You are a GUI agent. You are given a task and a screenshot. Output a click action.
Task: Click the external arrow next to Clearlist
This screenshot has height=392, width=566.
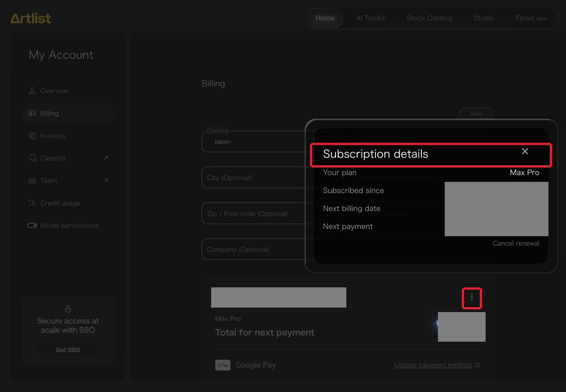pos(106,158)
